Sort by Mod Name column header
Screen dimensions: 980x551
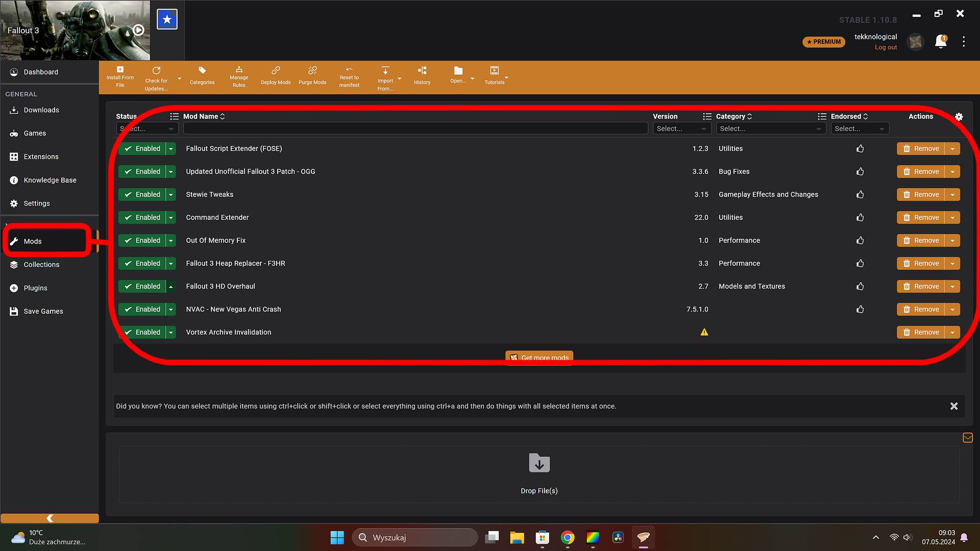(204, 116)
